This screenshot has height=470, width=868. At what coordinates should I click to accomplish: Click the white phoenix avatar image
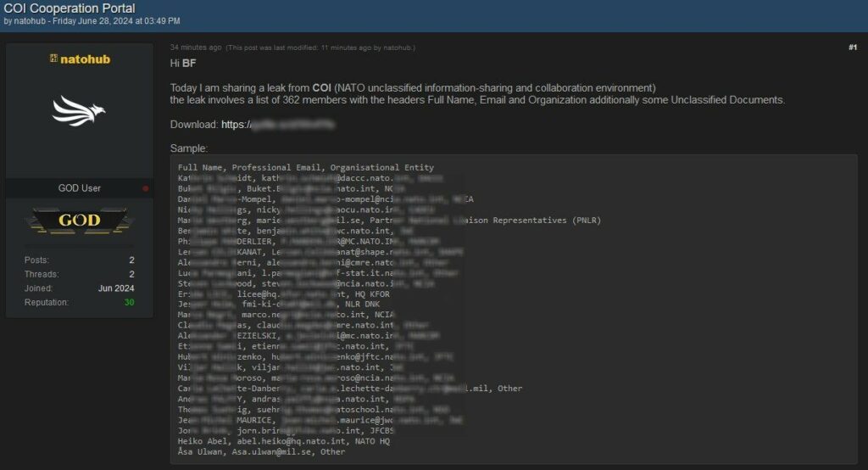[80, 111]
